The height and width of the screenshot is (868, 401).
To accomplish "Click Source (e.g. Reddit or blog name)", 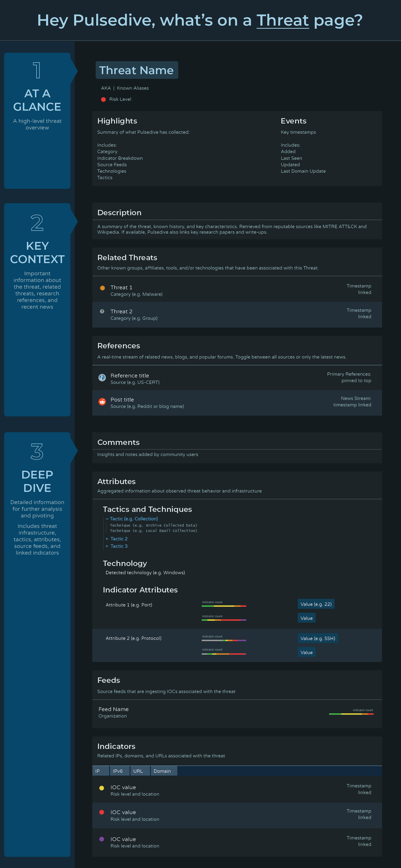I will tap(147, 407).
